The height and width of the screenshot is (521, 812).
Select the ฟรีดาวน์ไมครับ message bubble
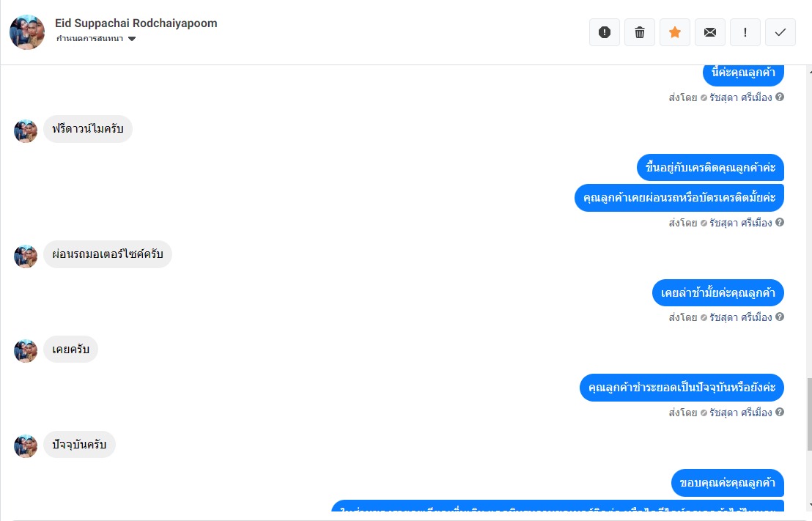click(x=87, y=129)
